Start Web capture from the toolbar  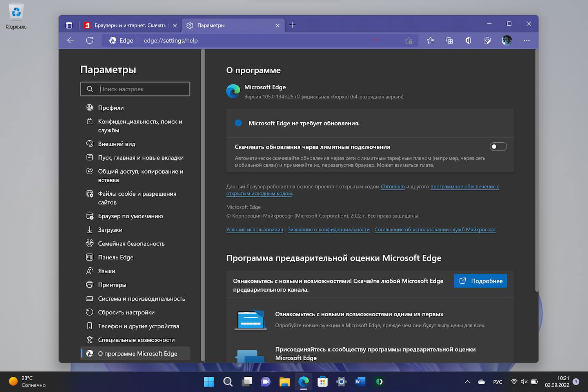pyautogui.click(x=487, y=40)
